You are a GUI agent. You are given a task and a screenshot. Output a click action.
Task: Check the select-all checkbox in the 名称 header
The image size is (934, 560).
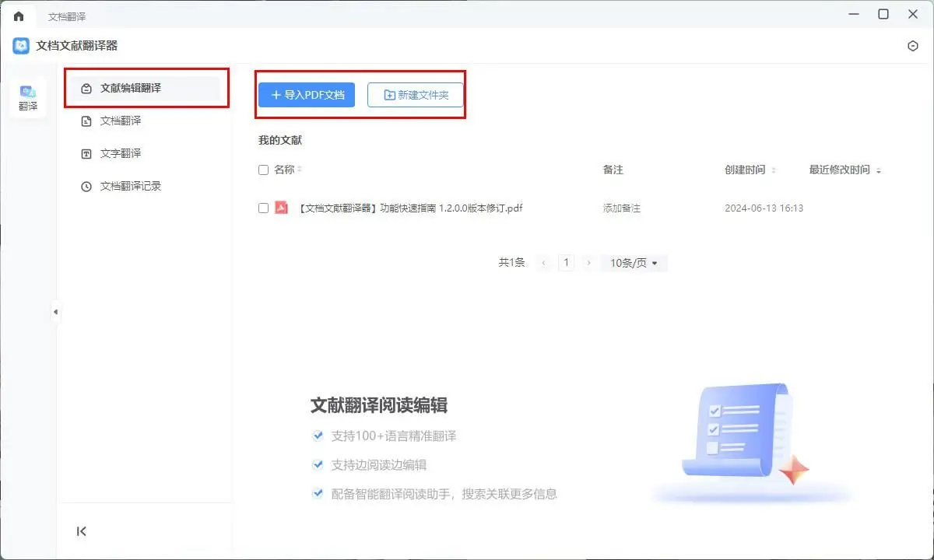263,170
